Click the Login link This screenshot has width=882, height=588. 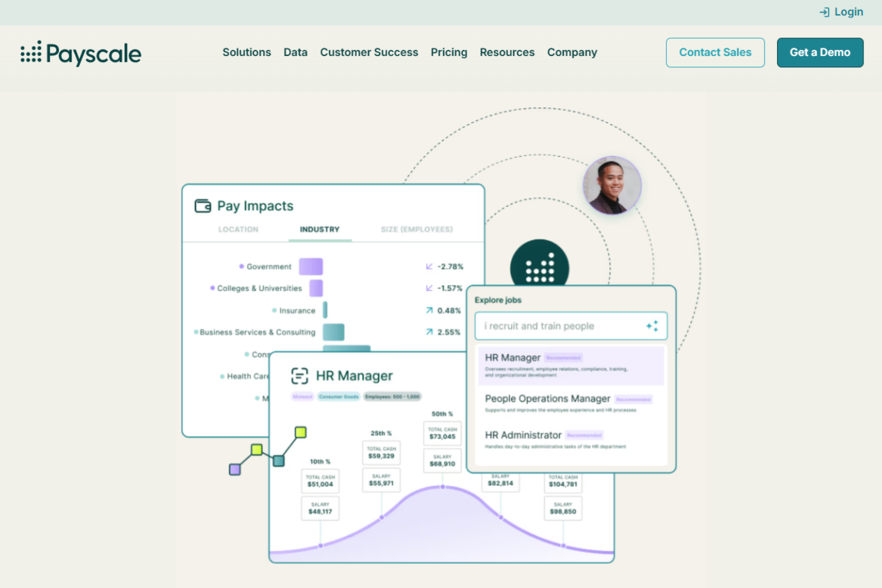pos(848,12)
